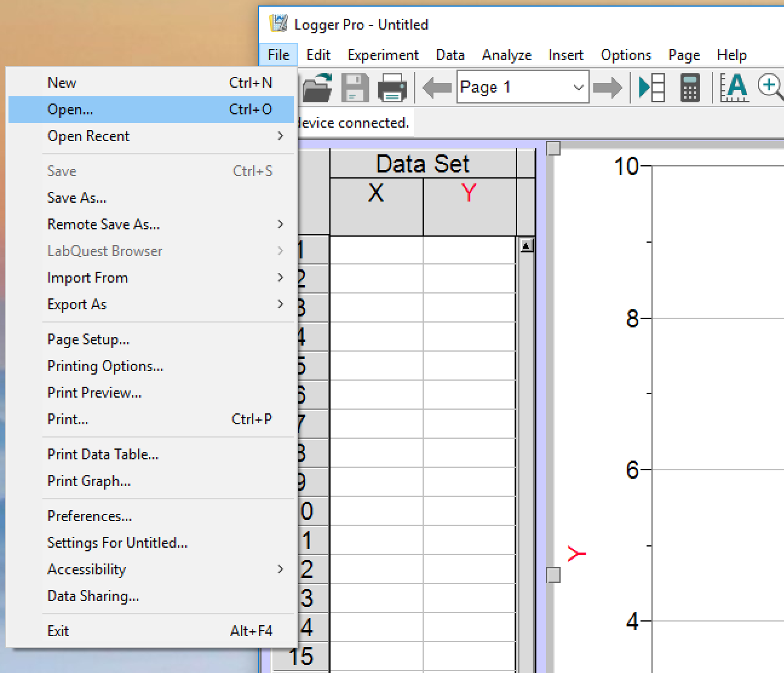
Task: Click the 10 tick label on graph axis
Action: point(626,166)
